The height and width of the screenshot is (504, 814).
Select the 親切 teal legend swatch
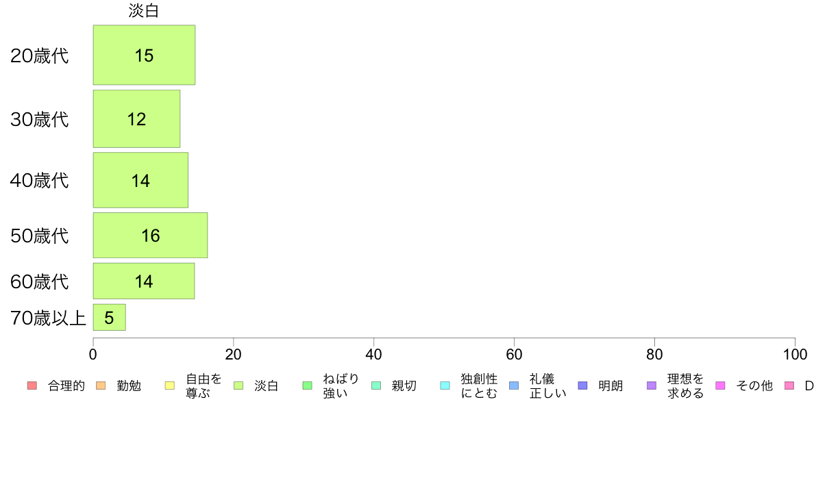click(376, 386)
